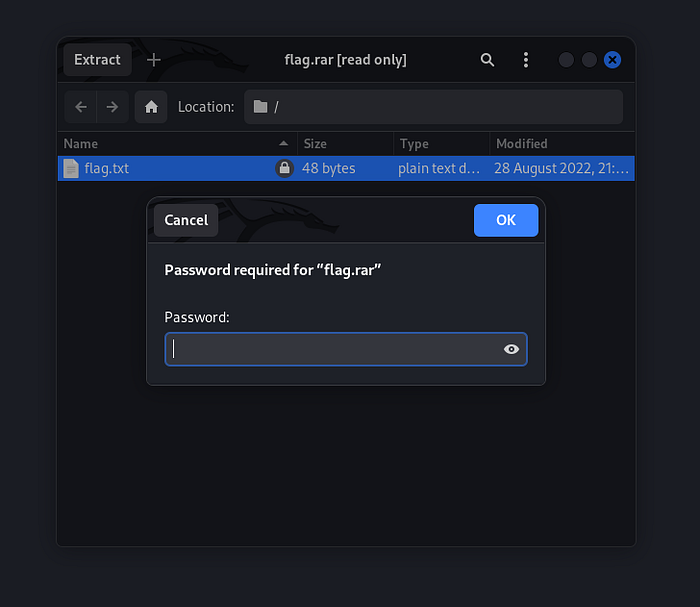This screenshot has height=607, width=700.
Task: Sort by the Modified column header
Action: click(560, 144)
